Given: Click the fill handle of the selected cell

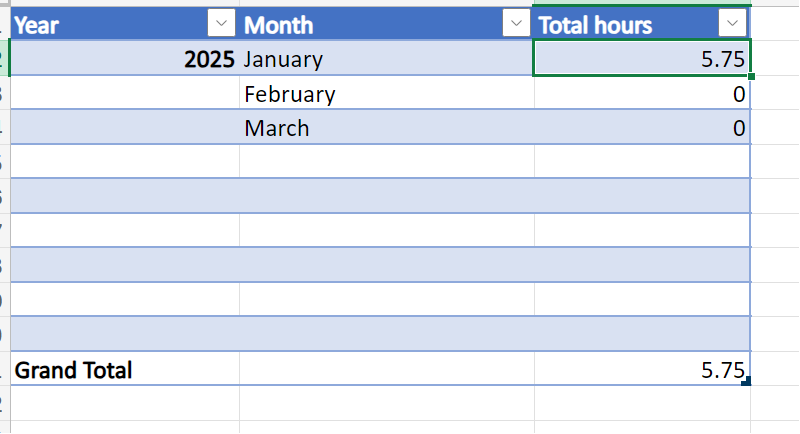Looking at the screenshot, I should (x=750, y=76).
